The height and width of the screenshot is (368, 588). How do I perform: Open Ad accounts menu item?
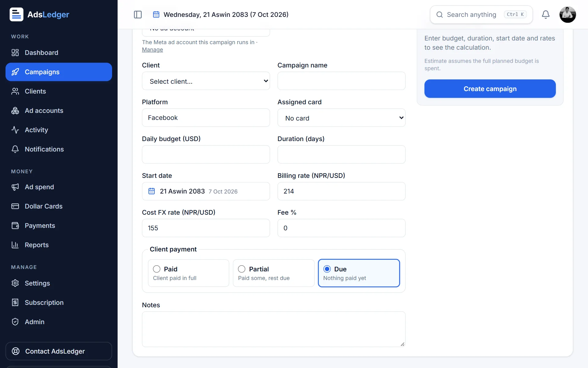tap(59, 110)
